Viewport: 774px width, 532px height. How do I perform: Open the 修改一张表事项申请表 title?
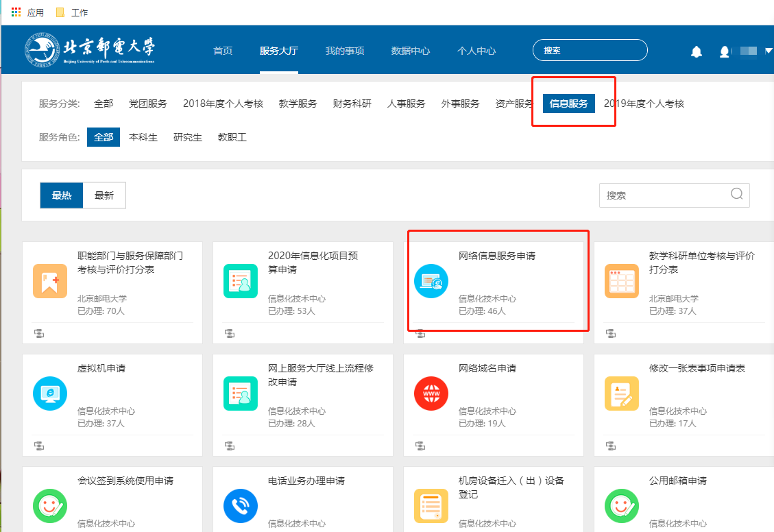697,368
